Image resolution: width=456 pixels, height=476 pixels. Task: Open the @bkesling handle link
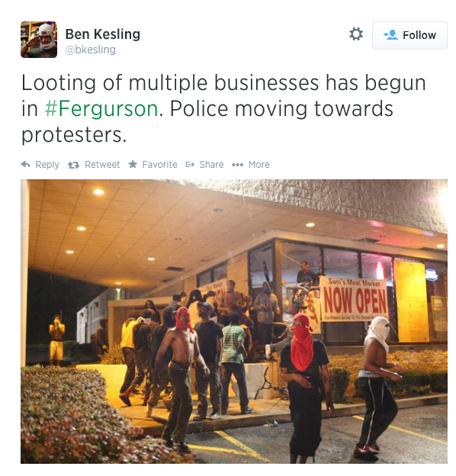pyautogui.click(x=91, y=50)
